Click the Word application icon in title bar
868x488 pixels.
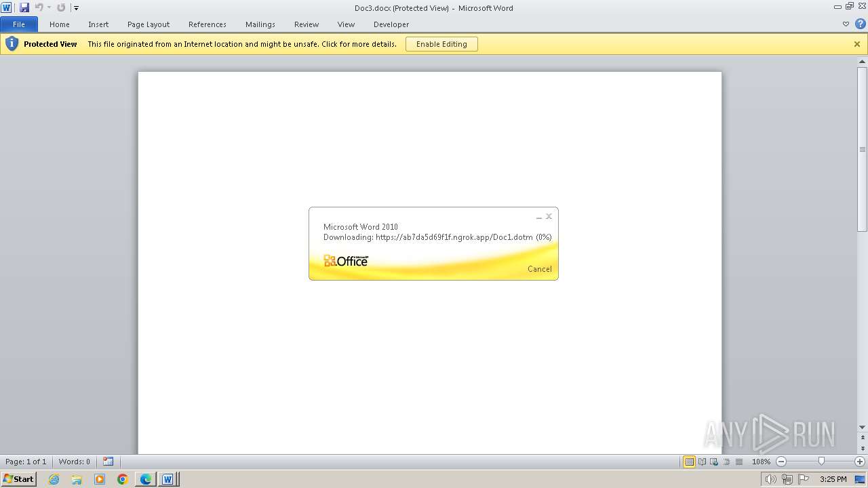click(6, 7)
